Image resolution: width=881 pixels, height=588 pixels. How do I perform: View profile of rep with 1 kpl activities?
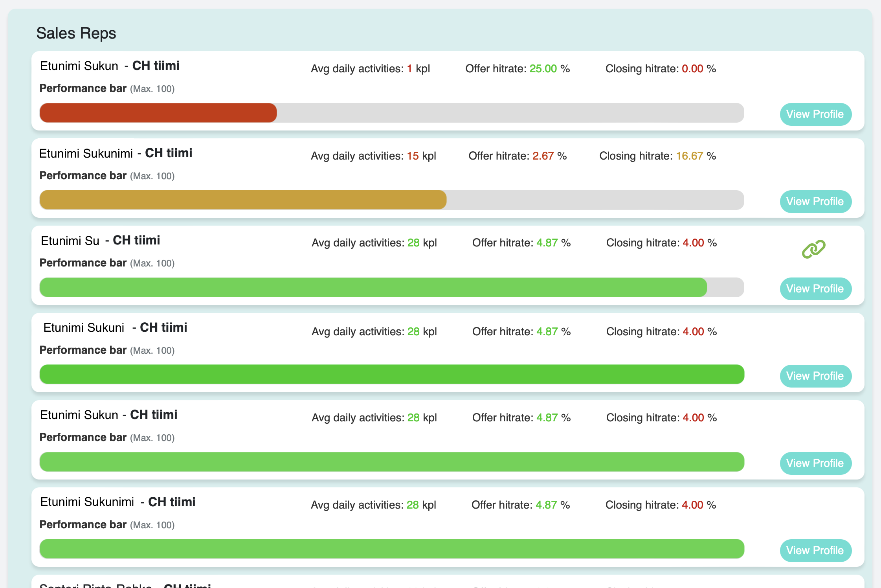[x=815, y=114]
